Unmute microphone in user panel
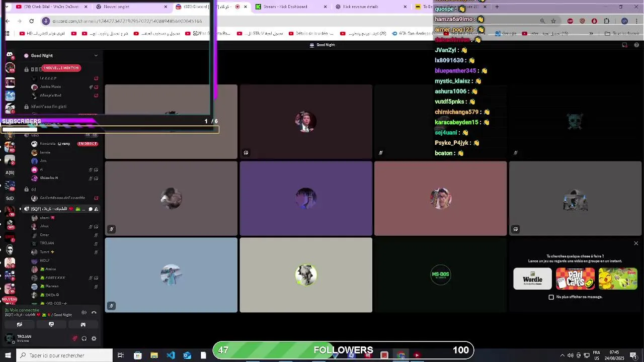 tap(75, 338)
